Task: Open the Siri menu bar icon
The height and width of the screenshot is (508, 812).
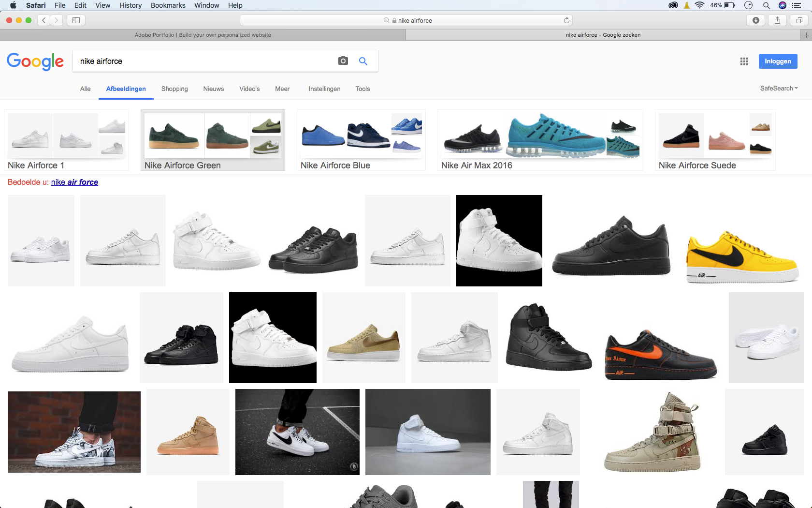Action: [783, 5]
